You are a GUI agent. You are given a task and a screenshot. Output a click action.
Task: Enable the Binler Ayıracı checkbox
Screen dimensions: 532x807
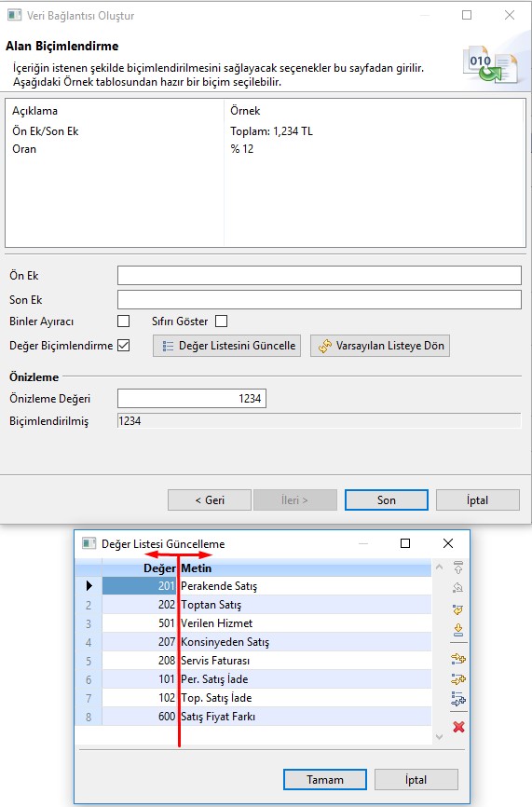point(124,321)
